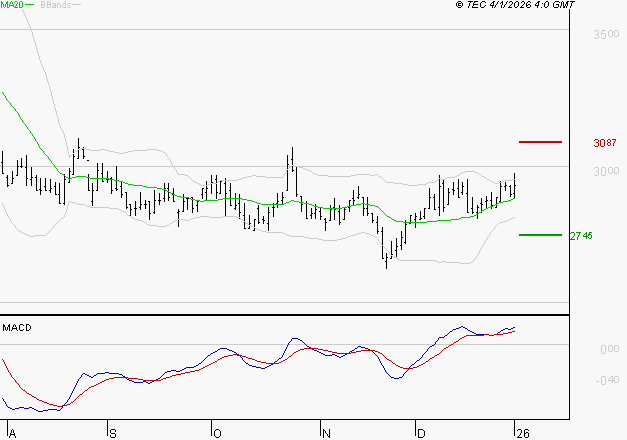The image size is (627, 440).
Task: Click the MACD panel label
Action: [x=17, y=328]
